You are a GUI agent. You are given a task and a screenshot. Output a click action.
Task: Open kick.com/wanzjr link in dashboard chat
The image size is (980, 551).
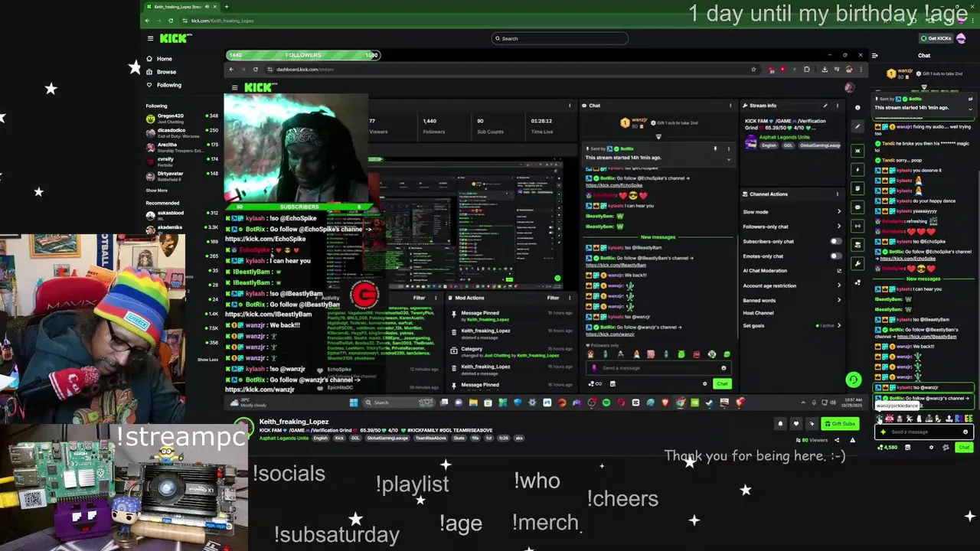[x=610, y=334]
